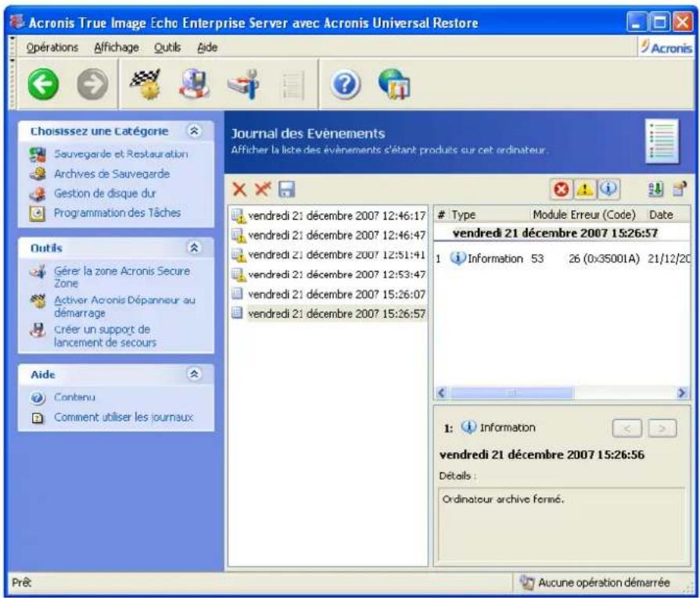Viewport: 700px width, 598px height.
Task: Click the Contenu help icon
Action: [38, 398]
